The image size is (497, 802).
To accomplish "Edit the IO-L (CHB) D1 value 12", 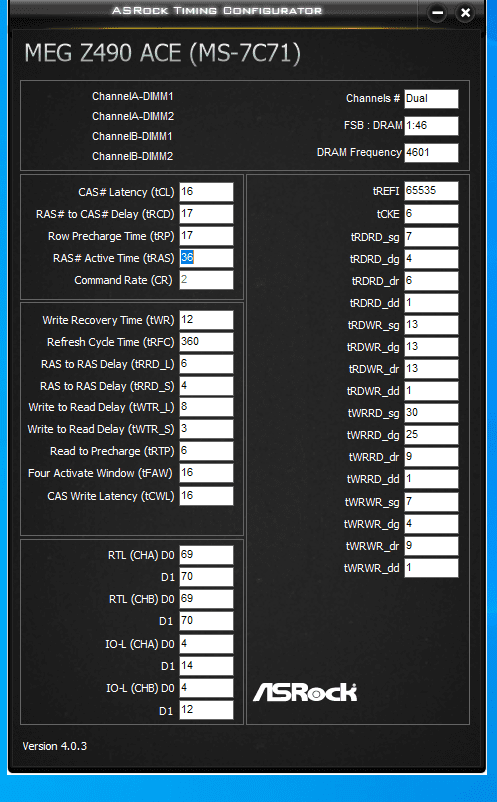I will [206, 710].
